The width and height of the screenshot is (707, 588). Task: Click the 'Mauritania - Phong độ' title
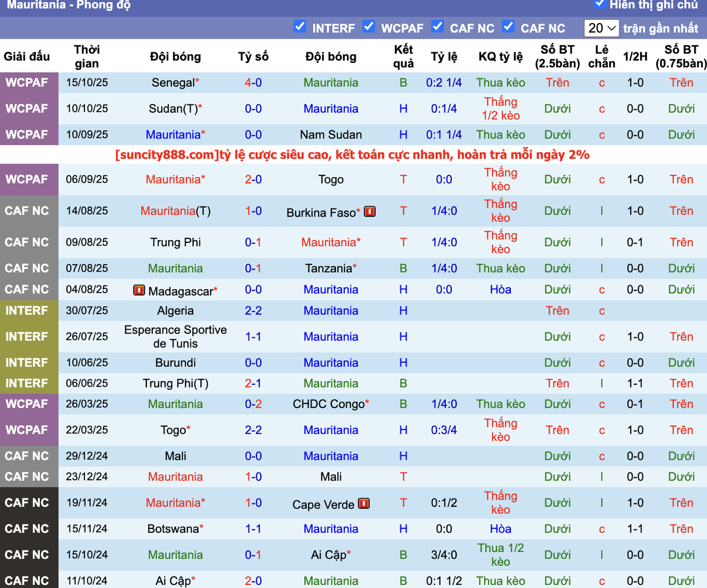tap(69, 5)
